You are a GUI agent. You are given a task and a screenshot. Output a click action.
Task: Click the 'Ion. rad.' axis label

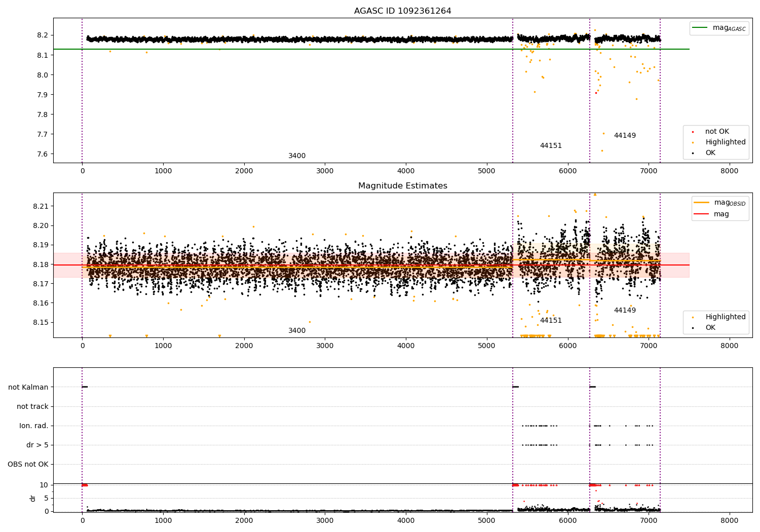point(34,426)
